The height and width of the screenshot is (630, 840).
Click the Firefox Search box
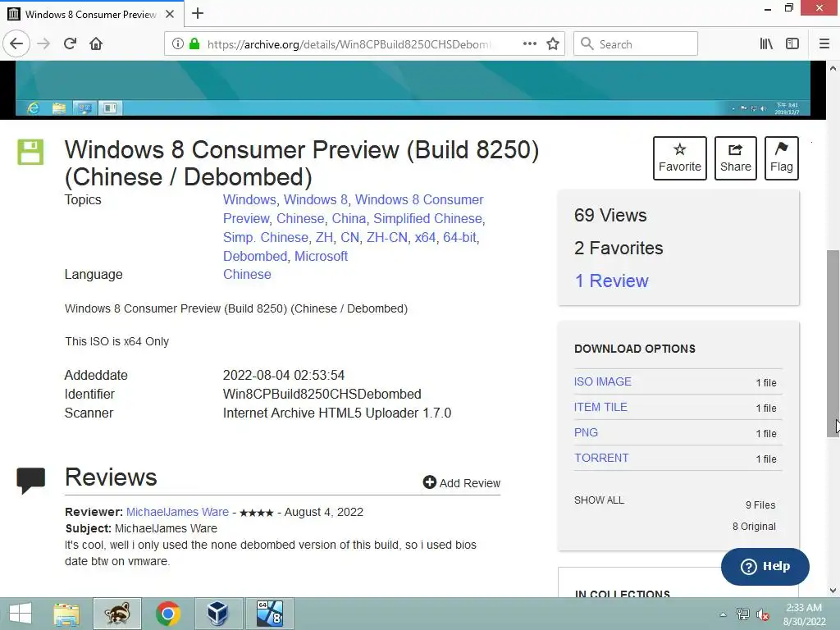[636, 43]
